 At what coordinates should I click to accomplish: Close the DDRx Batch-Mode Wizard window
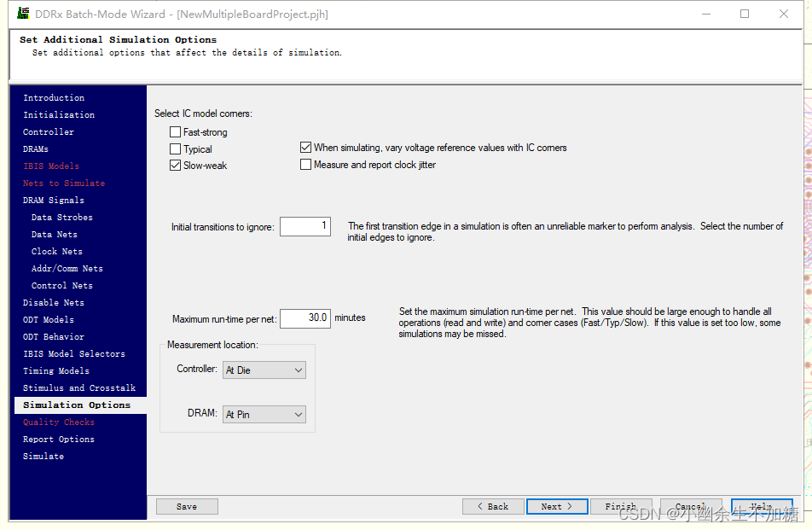[x=784, y=14]
